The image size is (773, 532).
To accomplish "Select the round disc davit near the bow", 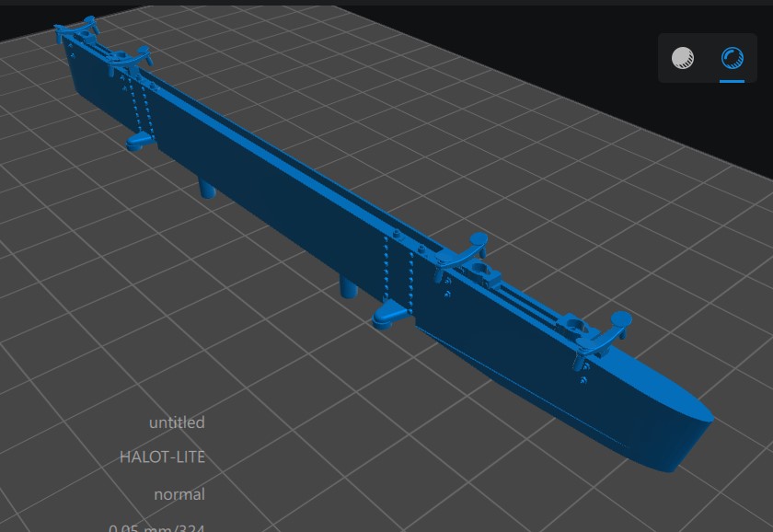I will pos(618,319).
